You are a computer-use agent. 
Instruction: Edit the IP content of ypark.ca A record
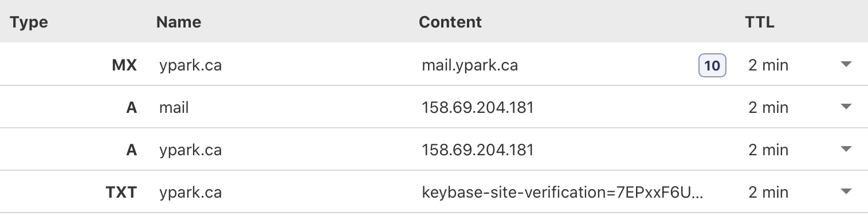click(x=478, y=150)
